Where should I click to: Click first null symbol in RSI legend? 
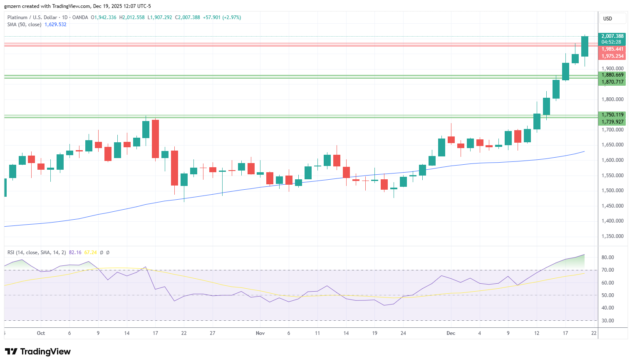pyautogui.click(x=102, y=253)
